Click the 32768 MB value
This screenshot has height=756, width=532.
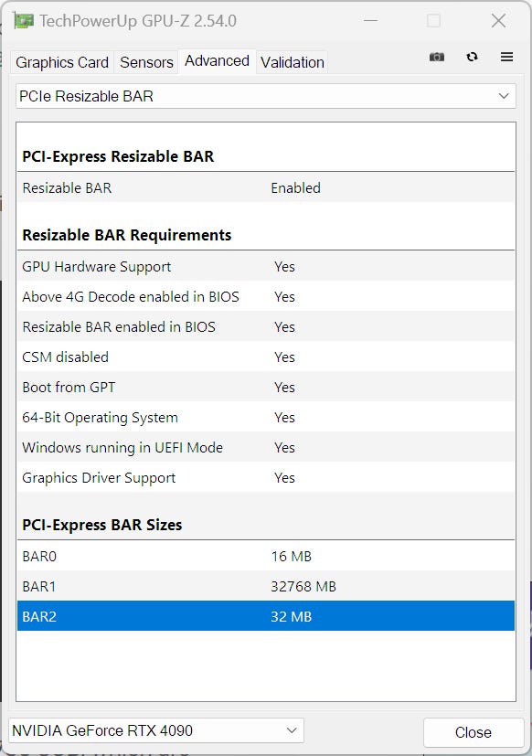point(303,587)
